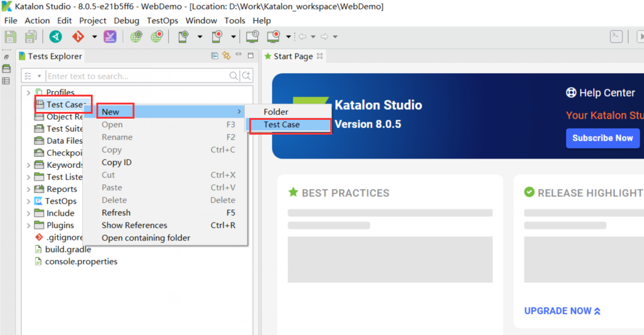Click Link with Editor icon in Tests Explorer
The width and height of the screenshot is (644, 335).
click(226, 56)
